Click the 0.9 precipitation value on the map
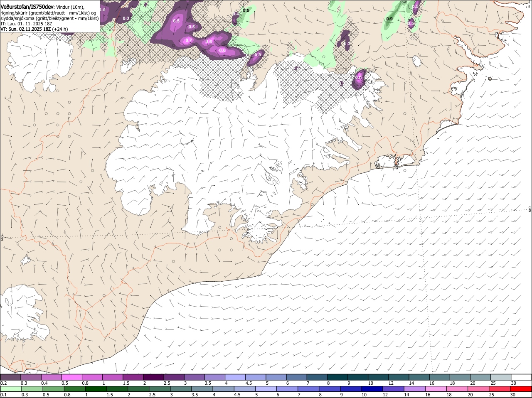Viewport: 532px width, 398px height. (x=389, y=19)
